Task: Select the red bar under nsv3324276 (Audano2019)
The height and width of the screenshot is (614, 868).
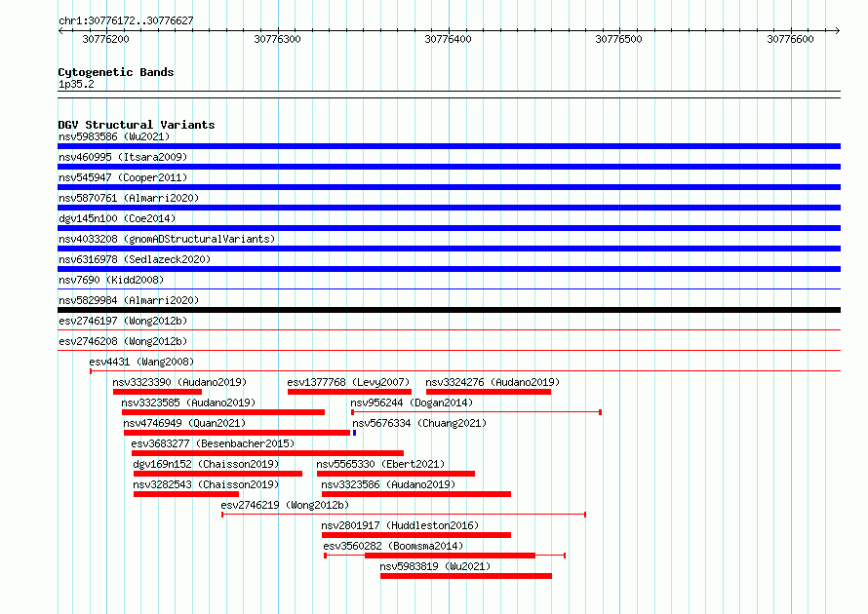Action: click(x=489, y=392)
